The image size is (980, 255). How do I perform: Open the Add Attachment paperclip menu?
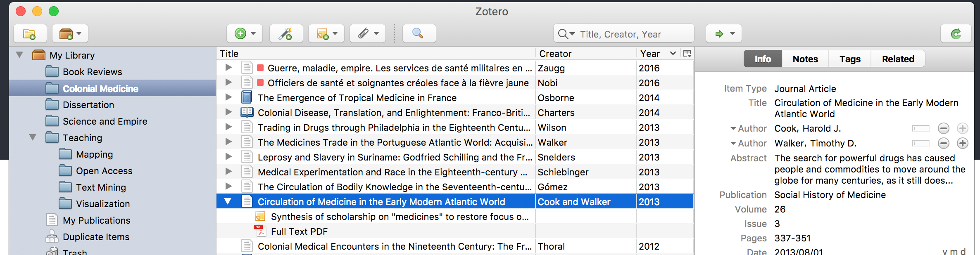pos(368,34)
